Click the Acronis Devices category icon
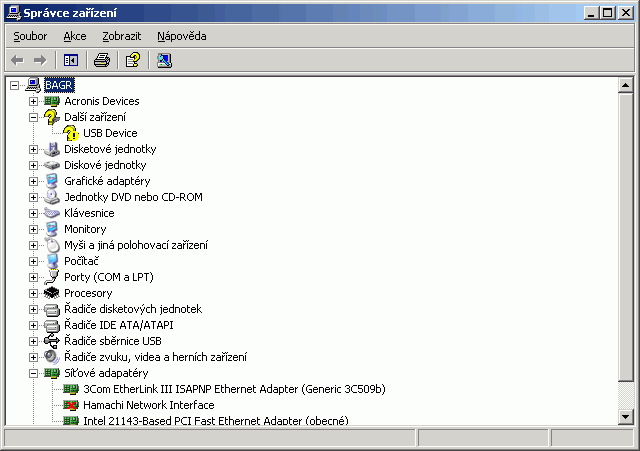The width and height of the screenshot is (640, 451). 52,101
